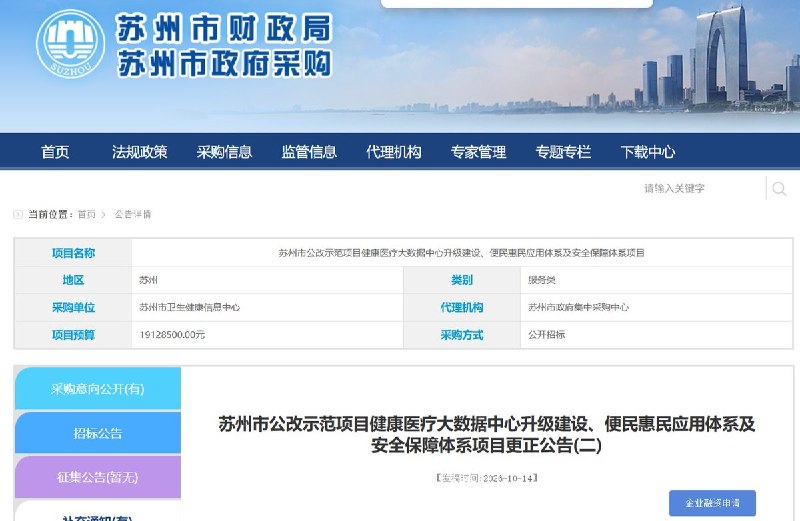Select 监管信息 in the navigation bar

point(309,152)
